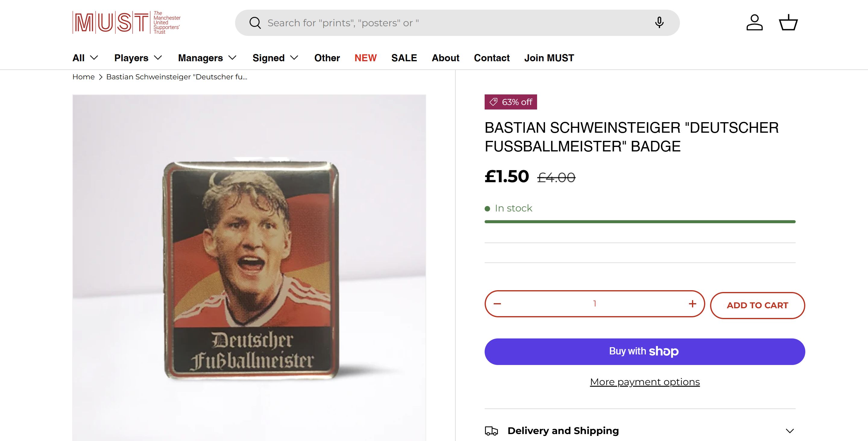Click the magnifying glass search icon
Image resolution: width=868 pixels, height=441 pixels.
(255, 23)
